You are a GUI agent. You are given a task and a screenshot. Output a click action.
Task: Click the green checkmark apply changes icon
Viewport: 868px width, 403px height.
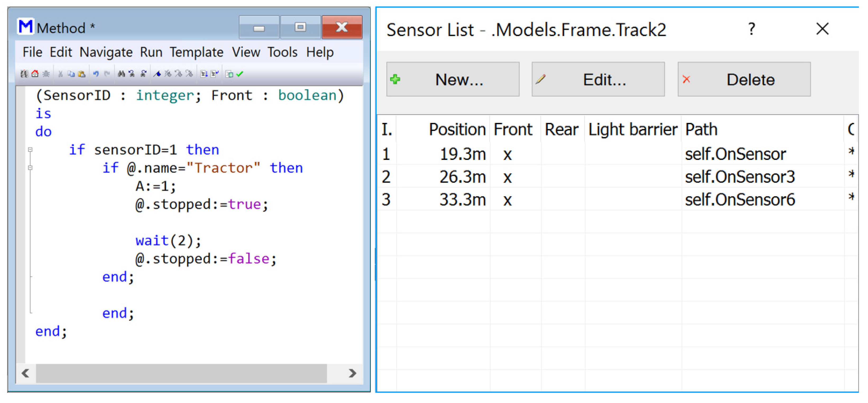(x=240, y=74)
